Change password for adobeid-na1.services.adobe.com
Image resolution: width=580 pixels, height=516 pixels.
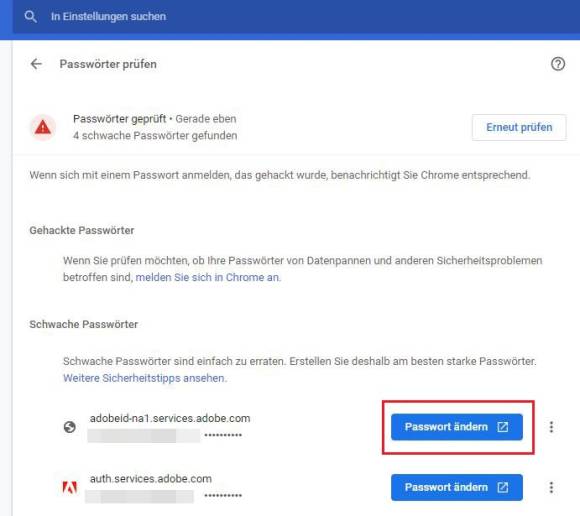coord(457,427)
